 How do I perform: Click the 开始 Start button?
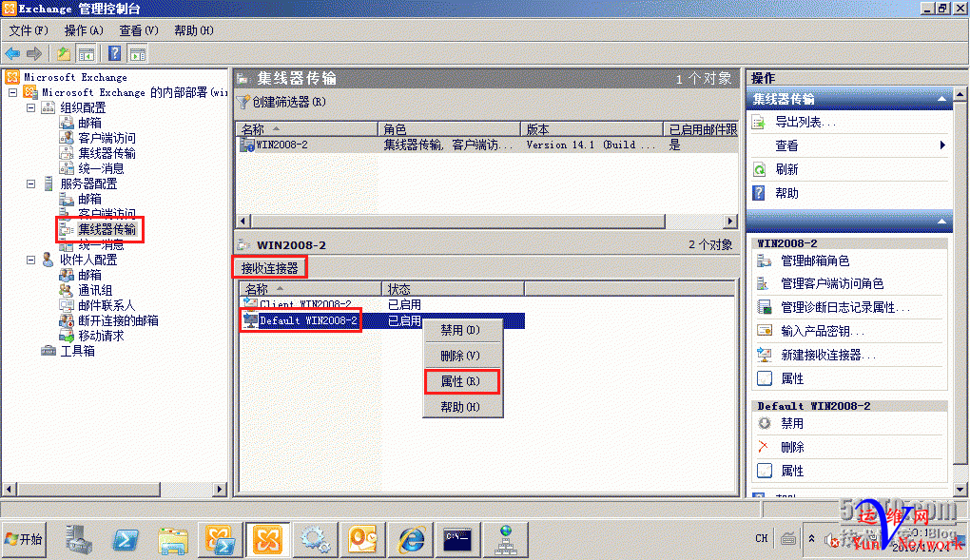pyautogui.click(x=24, y=539)
